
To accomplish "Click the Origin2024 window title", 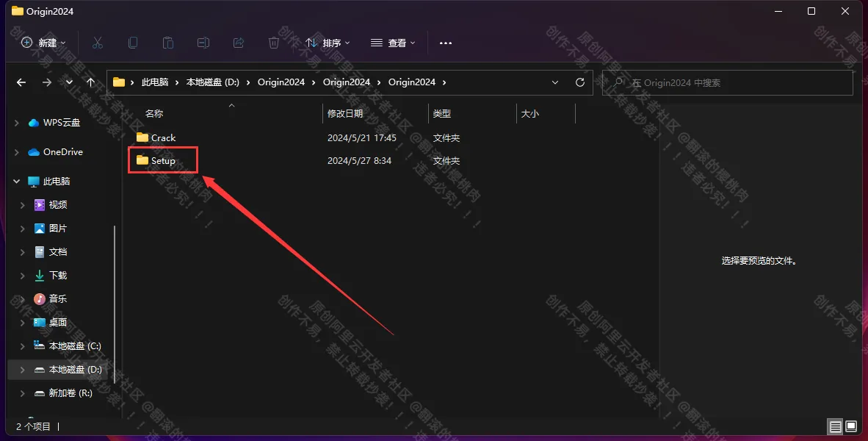I will click(50, 11).
